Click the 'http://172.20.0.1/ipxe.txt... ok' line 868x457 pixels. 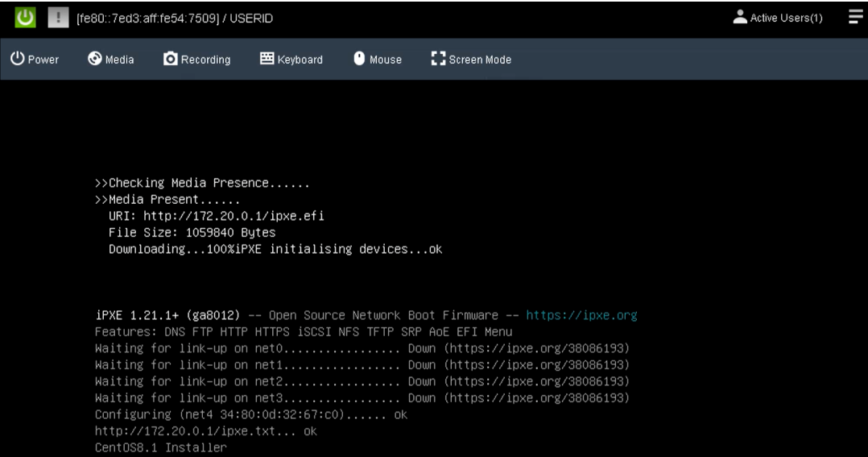coord(206,431)
